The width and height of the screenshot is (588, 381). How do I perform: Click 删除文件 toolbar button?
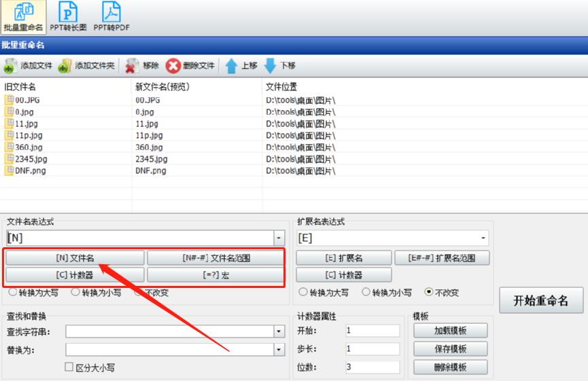(190, 66)
